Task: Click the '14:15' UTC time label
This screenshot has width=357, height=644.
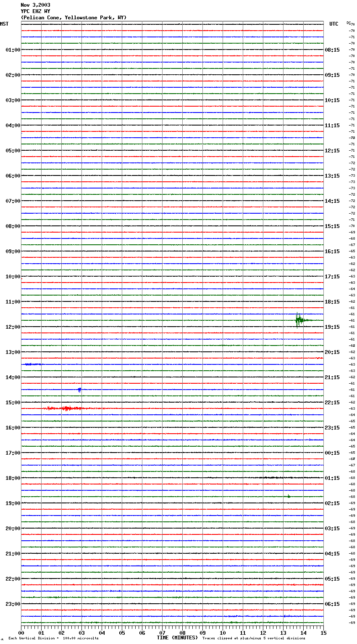Action: (332, 201)
